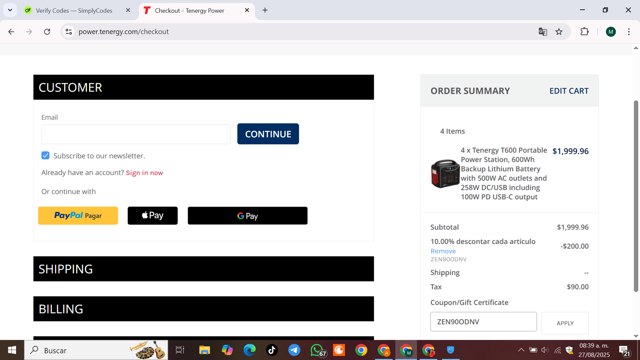This screenshot has width=640, height=360.
Task: Open the battery tray icon
Action: (x=533, y=350)
